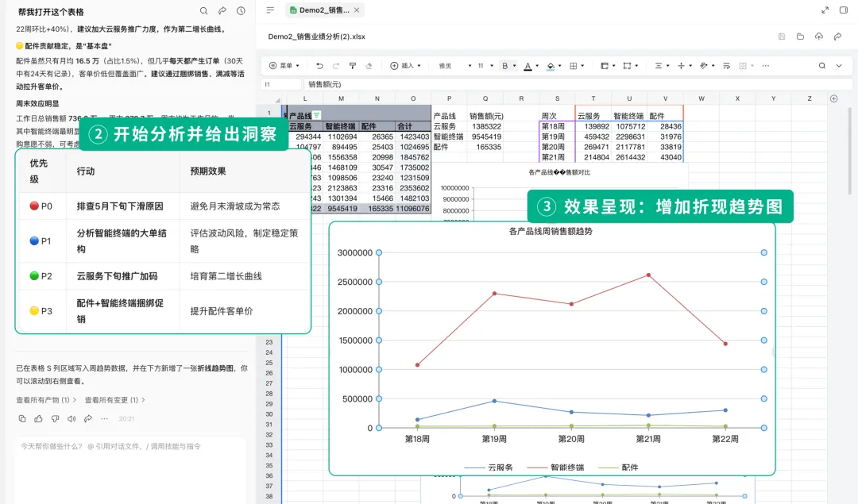
Task: Apply the font color A
Action: click(528, 66)
